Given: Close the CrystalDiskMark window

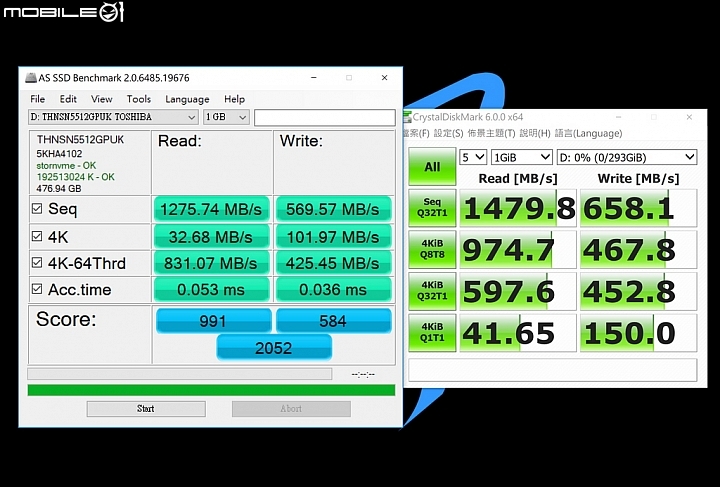Looking at the screenshot, I should [x=689, y=117].
